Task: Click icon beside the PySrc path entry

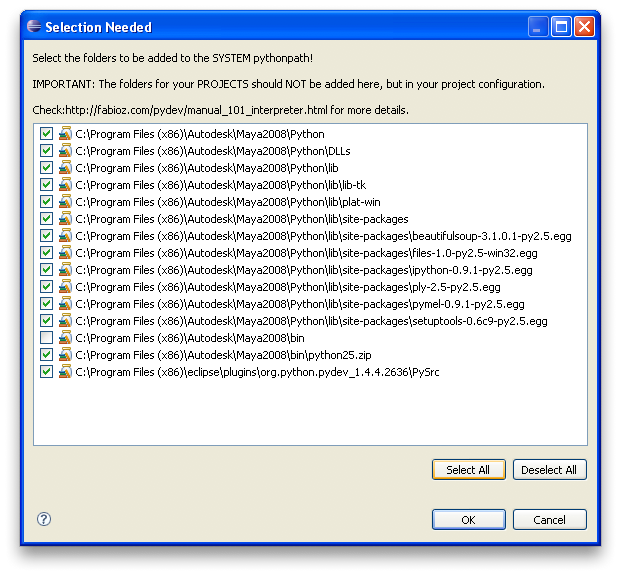Action: click(65, 372)
